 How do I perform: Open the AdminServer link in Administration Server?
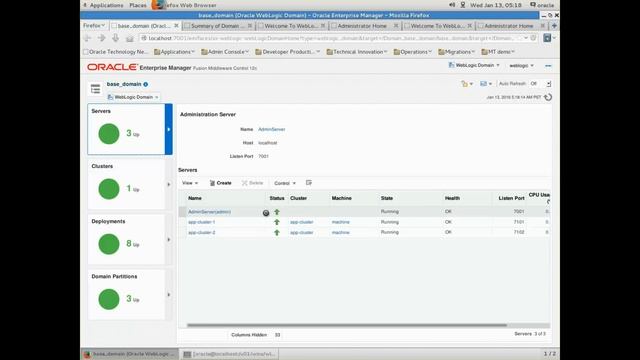tap(271, 129)
